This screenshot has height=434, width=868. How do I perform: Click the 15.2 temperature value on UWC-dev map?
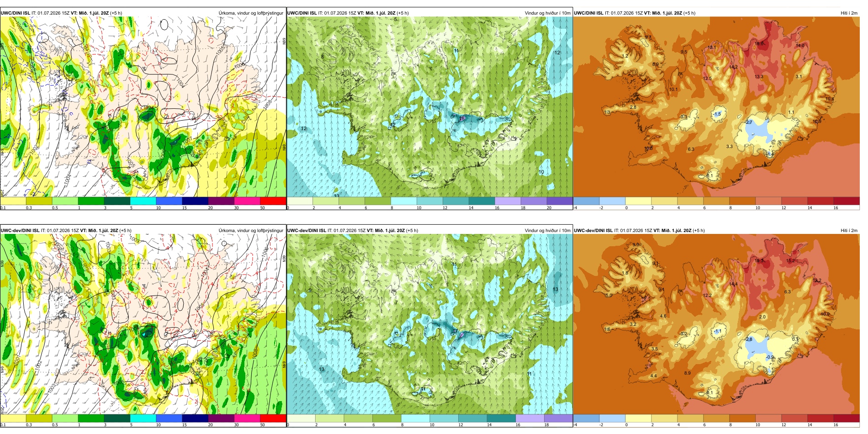791,261
